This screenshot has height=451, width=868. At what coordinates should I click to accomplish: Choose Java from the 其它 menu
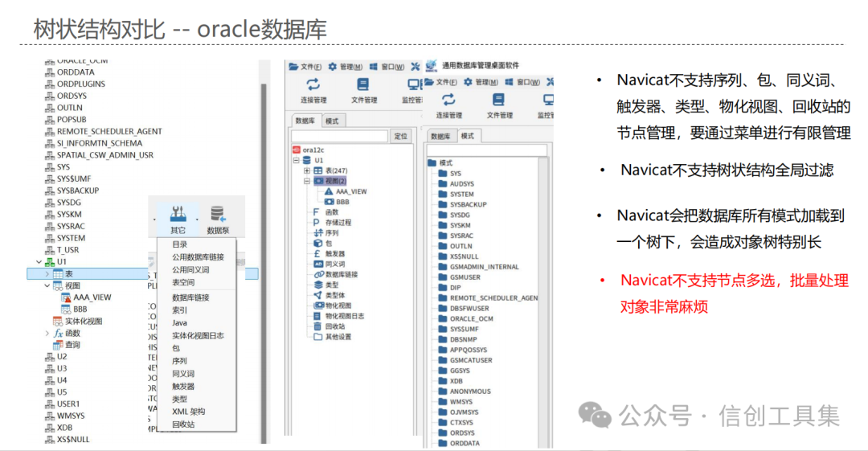pyautogui.click(x=179, y=323)
